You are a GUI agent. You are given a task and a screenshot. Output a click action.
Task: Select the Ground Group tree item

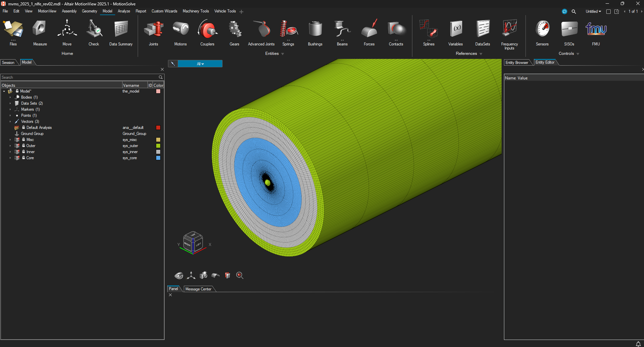pyautogui.click(x=32, y=134)
